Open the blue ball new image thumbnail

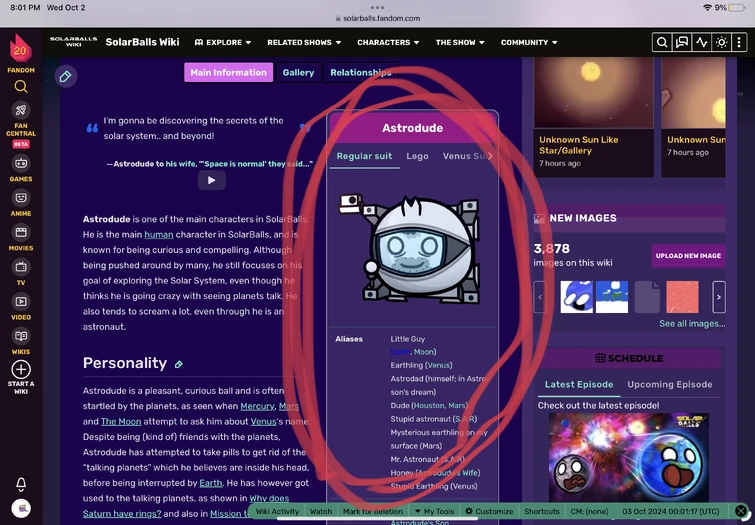coord(576,297)
